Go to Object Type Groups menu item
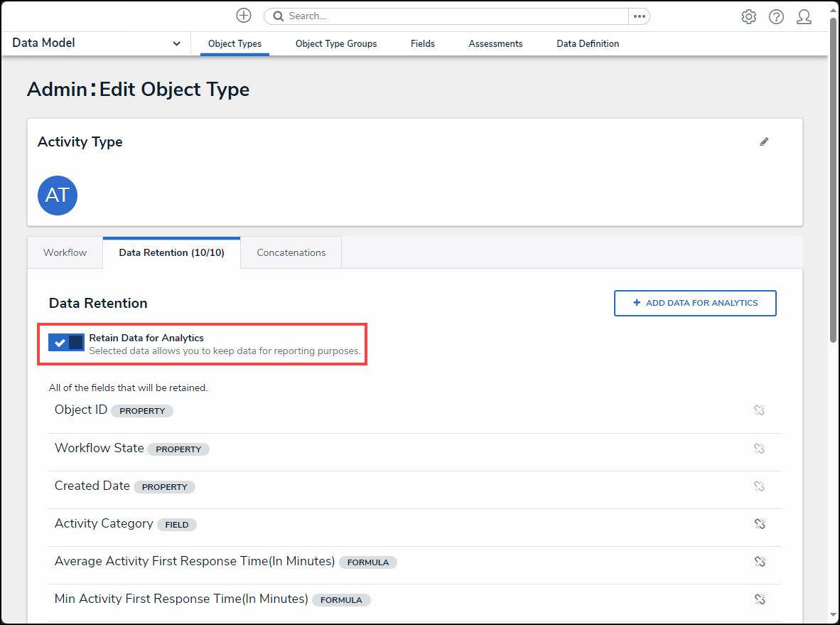 tap(336, 43)
